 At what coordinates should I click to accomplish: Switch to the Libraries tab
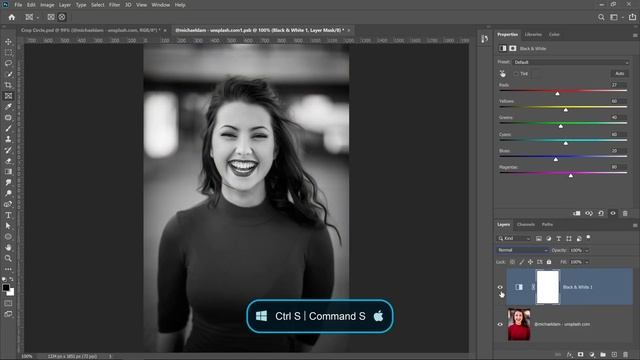tap(533, 35)
